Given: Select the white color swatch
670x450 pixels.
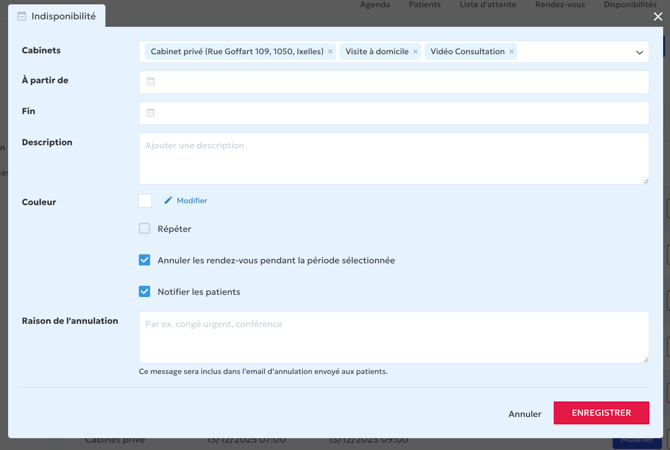Looking at the screenshot, I should coord(145,201).
